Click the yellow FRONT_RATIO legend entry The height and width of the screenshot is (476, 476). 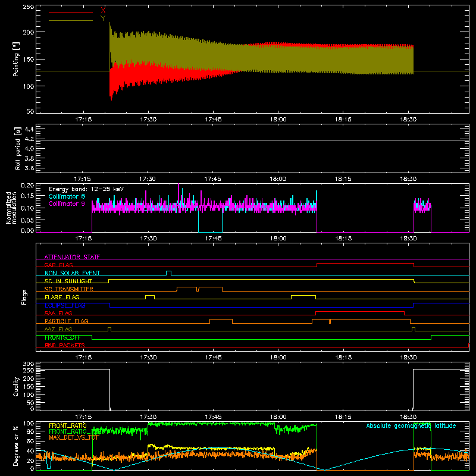point(68,425)
